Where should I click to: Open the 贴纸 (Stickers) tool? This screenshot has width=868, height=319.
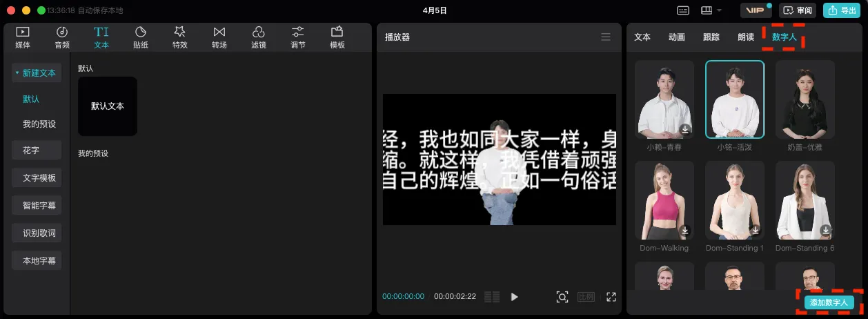[141, 37]
